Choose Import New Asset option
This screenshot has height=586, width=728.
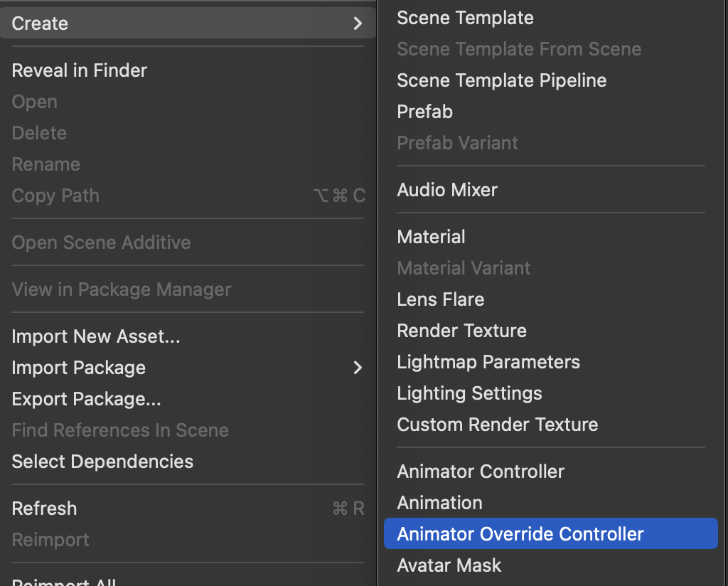(x=96, y=336)
